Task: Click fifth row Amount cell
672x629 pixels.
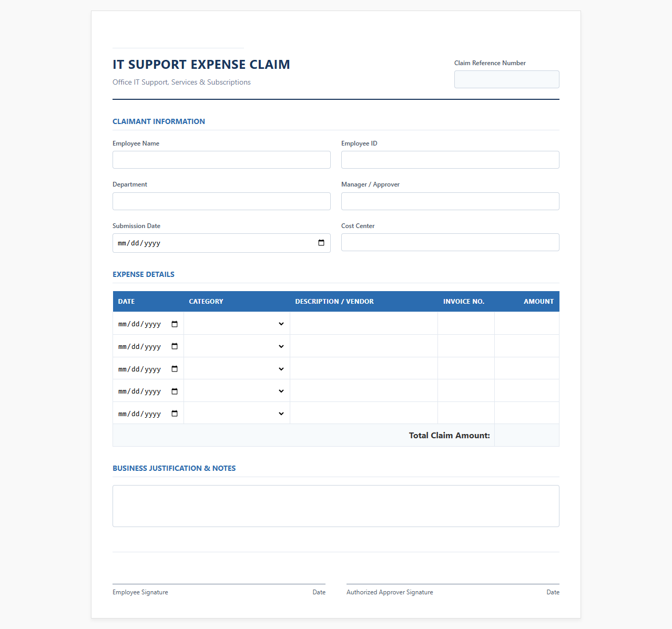Action: point(527,414)
